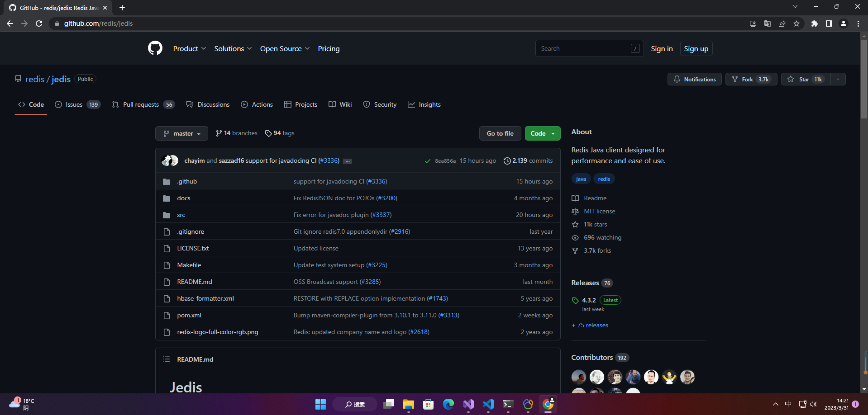Screen dimensions: 868x415
Task: Open the 14 branches link
Action: point(237,133)
